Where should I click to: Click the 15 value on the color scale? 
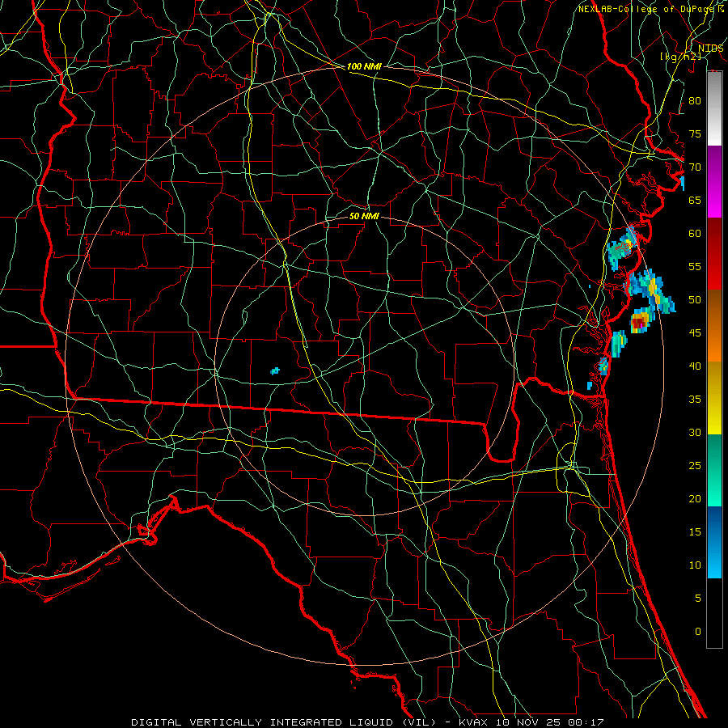coord(695,532)
